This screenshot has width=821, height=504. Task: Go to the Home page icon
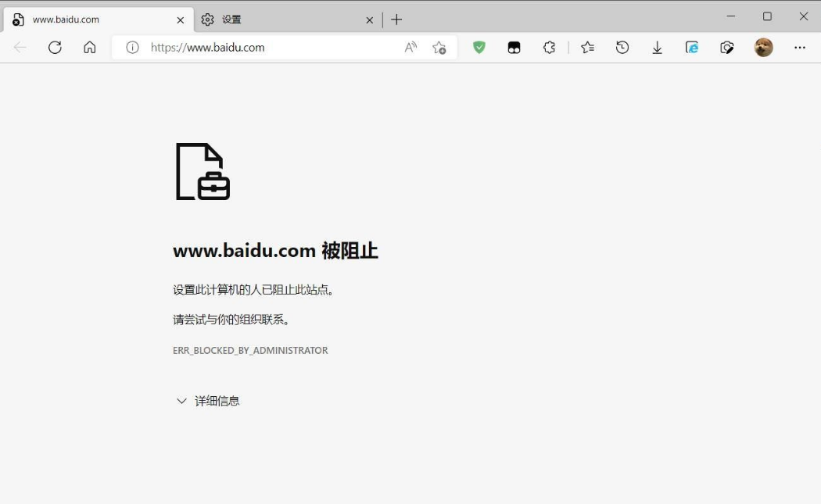coord(90,48)
